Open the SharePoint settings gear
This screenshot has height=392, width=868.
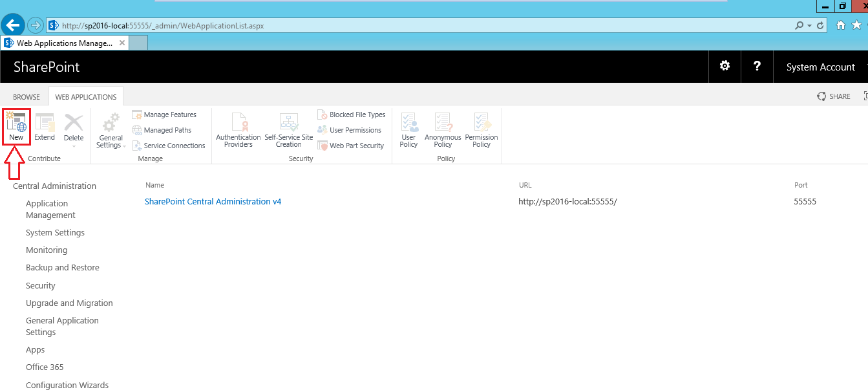(725, 66)
